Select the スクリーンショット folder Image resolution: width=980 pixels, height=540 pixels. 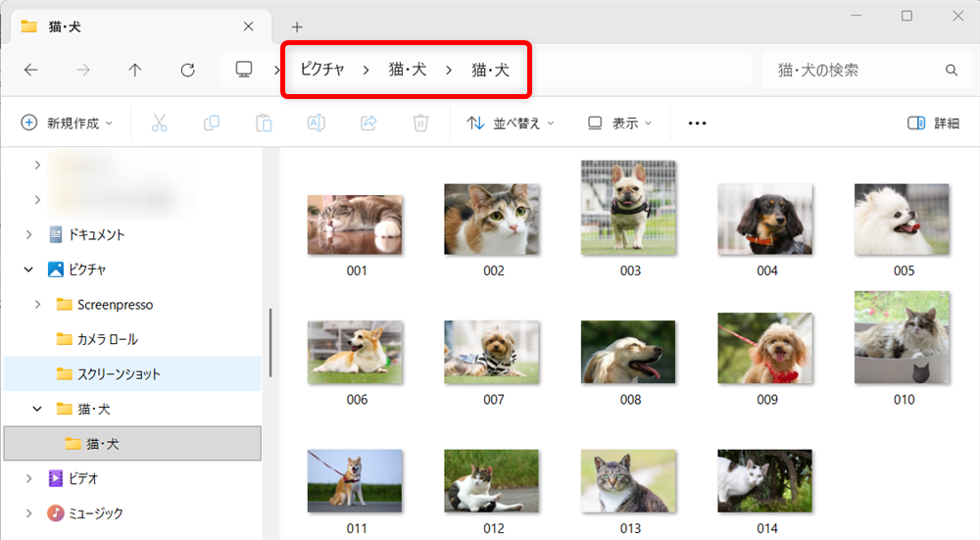[x=132, y=373]
